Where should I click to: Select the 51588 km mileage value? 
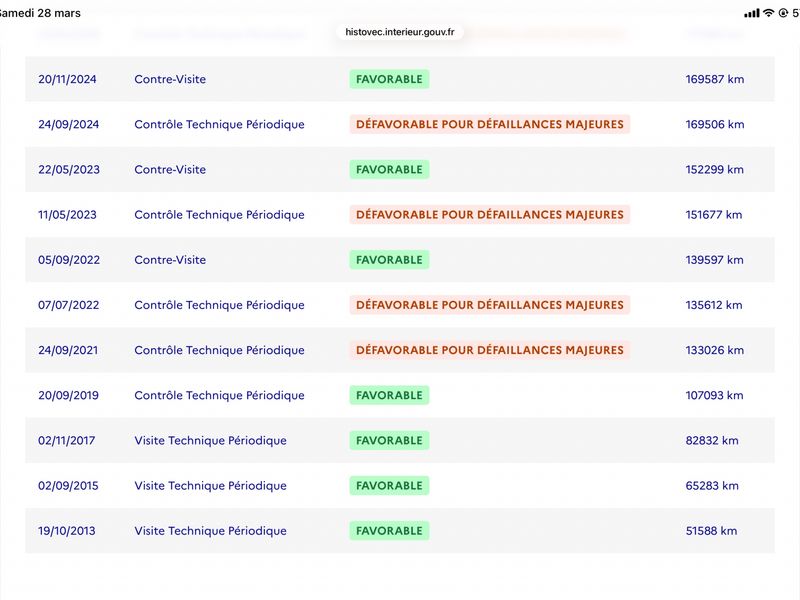(x=711, y=531)
